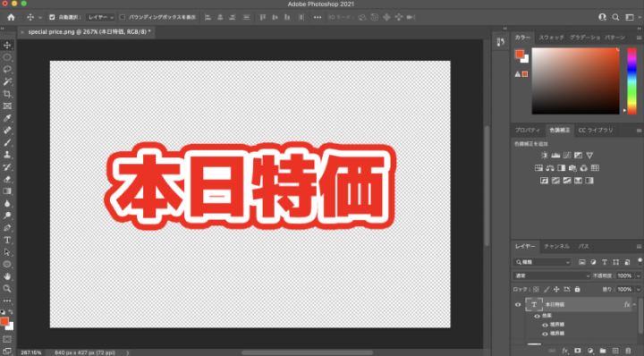644x356 pixels.
Task: Open the Color panel menu
Action: 639,38
